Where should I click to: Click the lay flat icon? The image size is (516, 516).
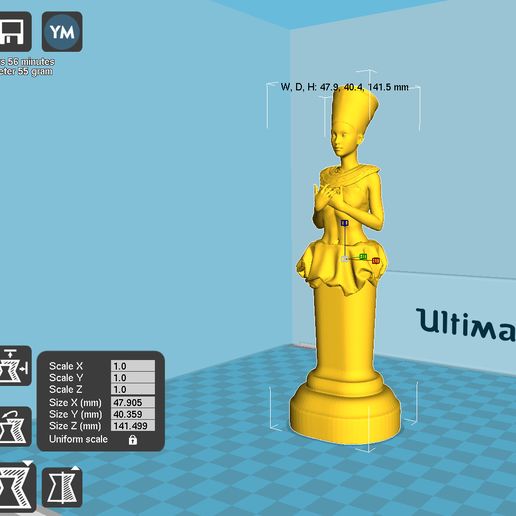[14, 427]
